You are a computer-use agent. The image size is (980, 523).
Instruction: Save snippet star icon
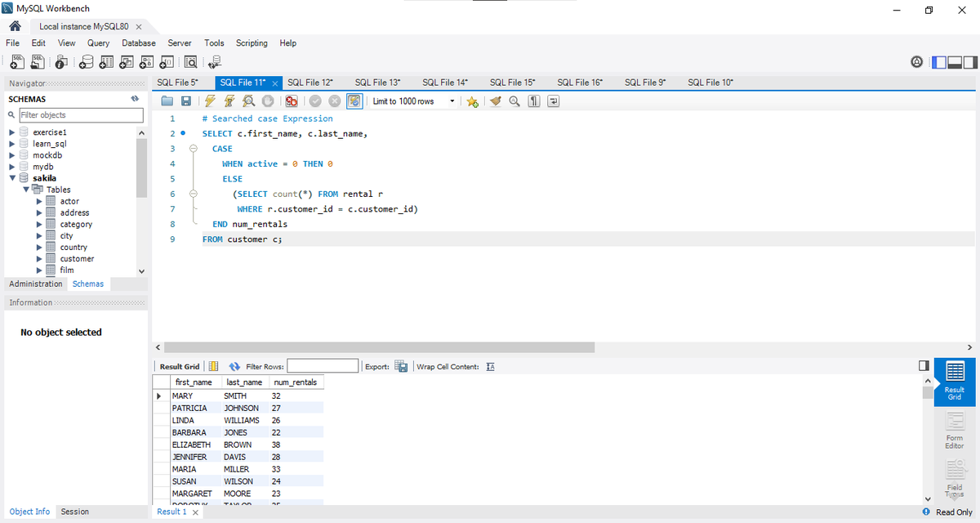tap(472, 101)
